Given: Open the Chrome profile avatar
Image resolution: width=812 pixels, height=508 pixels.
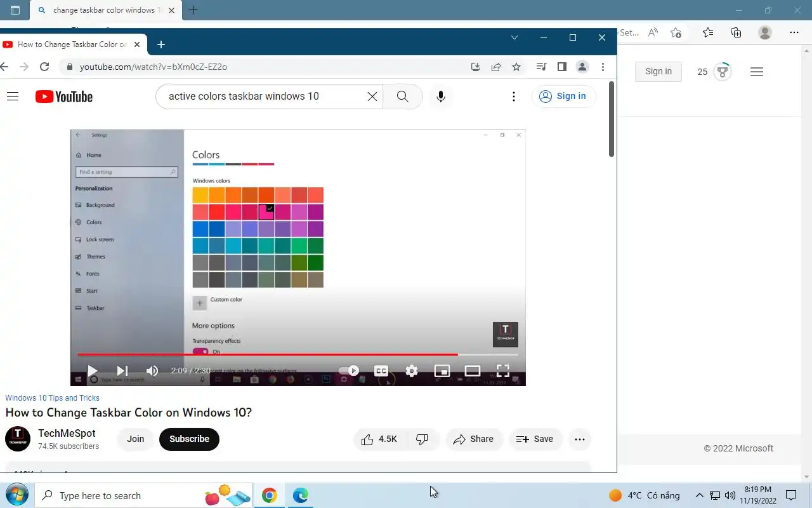Looking at the screenshot, I should click(x=582, y=67).
